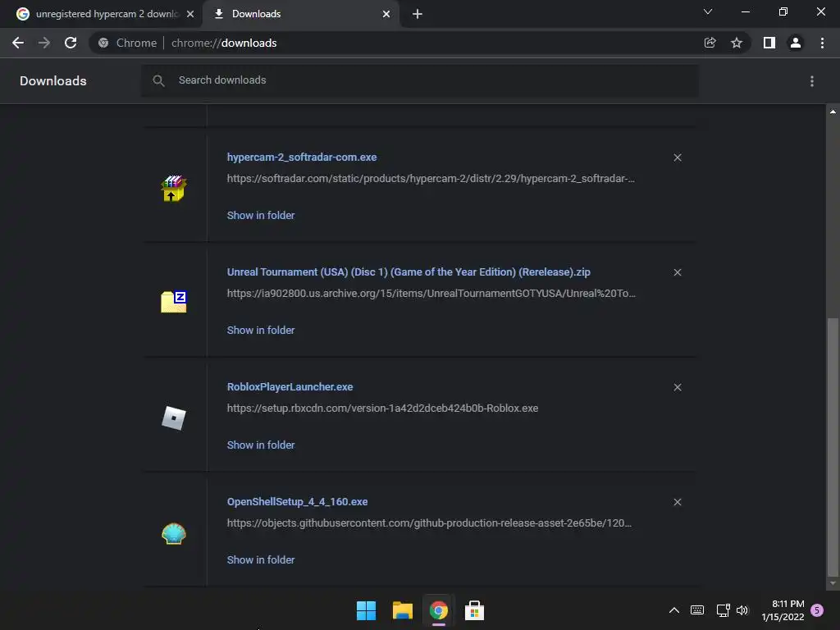Image resolution: width=840 pixels, height=630 pixels.
Task: Click the archive.org source URL
Action: (431, 293)
